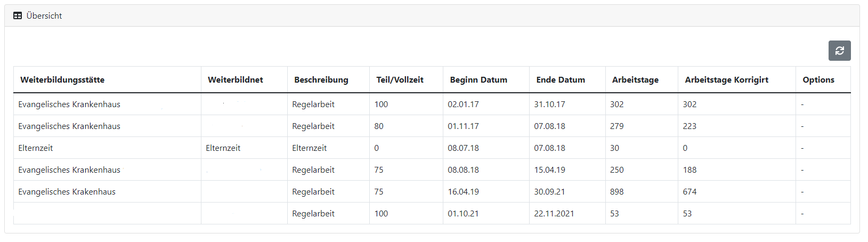
Task: Click the corrected workdays value 674
Action: coord(689,192)
